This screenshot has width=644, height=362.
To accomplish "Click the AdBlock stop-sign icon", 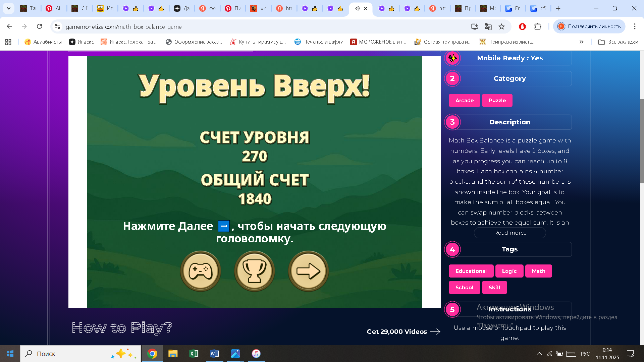I will (x=523, y=26).
